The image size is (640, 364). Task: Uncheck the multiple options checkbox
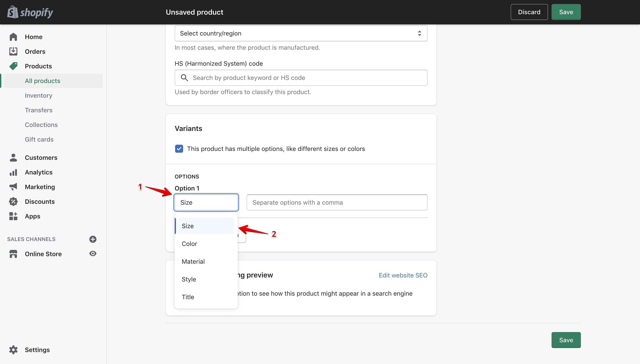(x=179, y=149)
